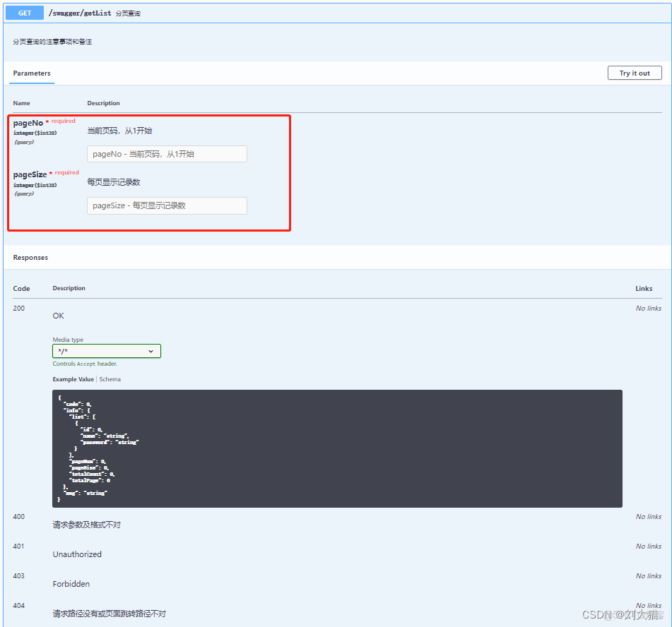Click the 403 Forbidden description
Image resolution: width=672 pixels, height=627 pixels.
(71, 584)
